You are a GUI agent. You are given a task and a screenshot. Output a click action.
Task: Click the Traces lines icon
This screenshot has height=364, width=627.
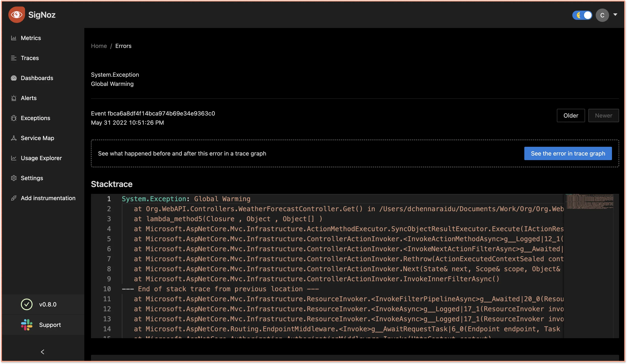pyautogui.click(x=14, y=58)
